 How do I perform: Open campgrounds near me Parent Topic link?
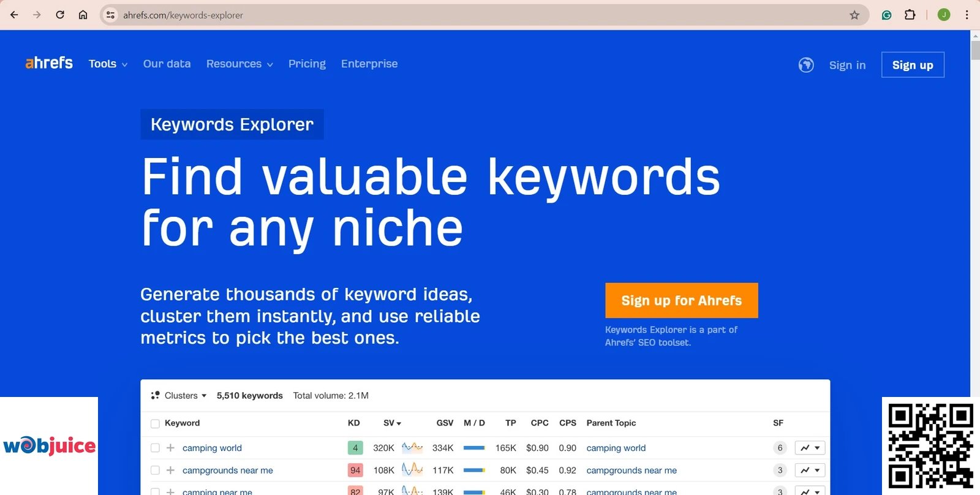pyautogui.click(x=631, y=470)
